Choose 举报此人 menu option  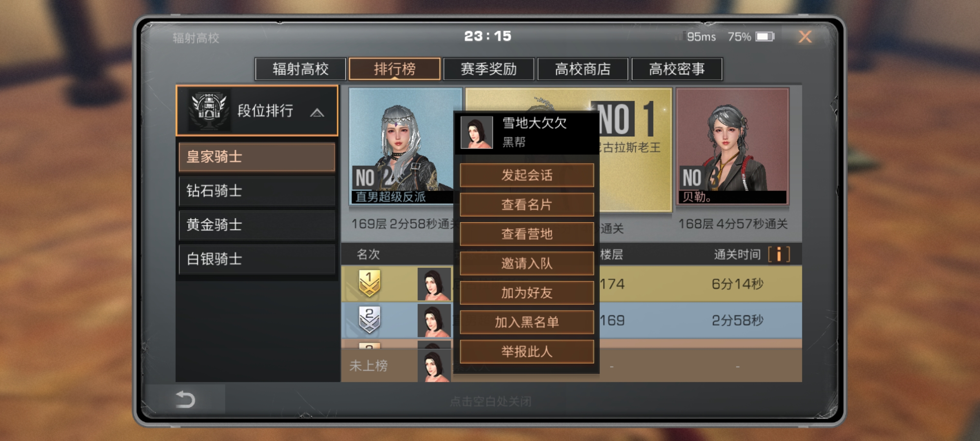[527, 352]
